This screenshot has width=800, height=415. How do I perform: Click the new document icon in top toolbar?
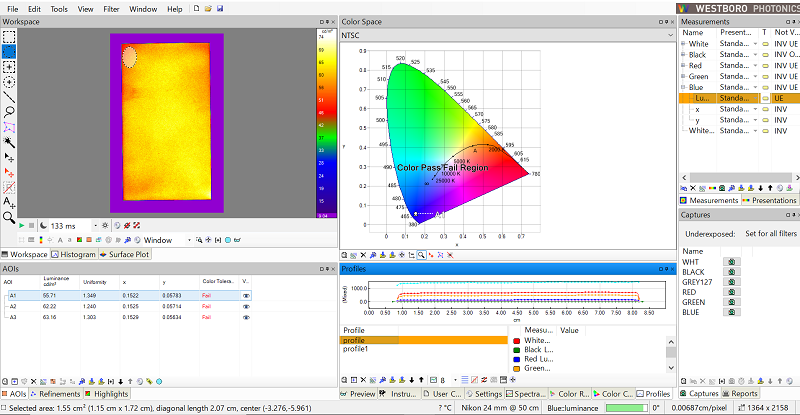click(196, 9)
